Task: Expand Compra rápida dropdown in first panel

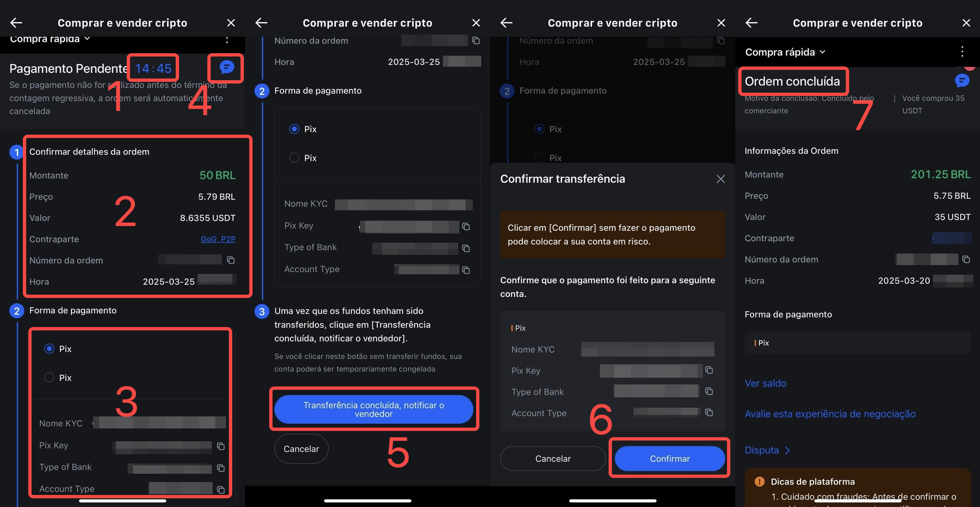Action: pos(49,39)
